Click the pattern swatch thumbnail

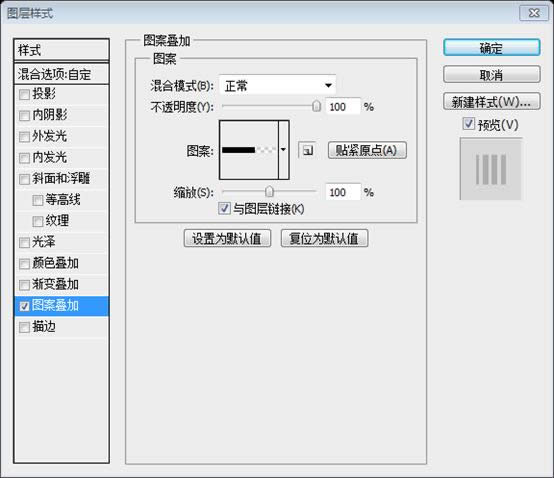[249, 150]
